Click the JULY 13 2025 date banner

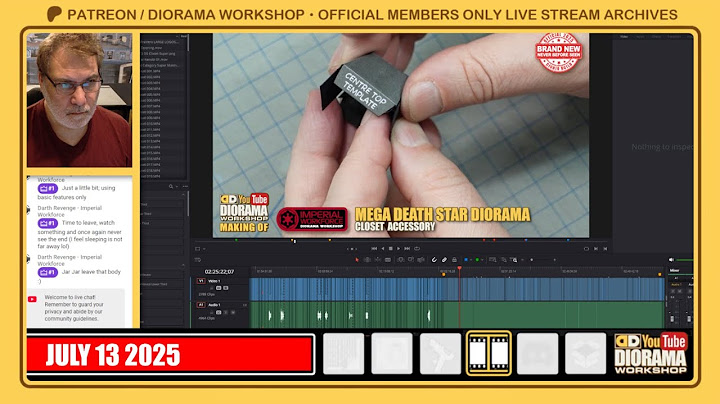(169, 355)
